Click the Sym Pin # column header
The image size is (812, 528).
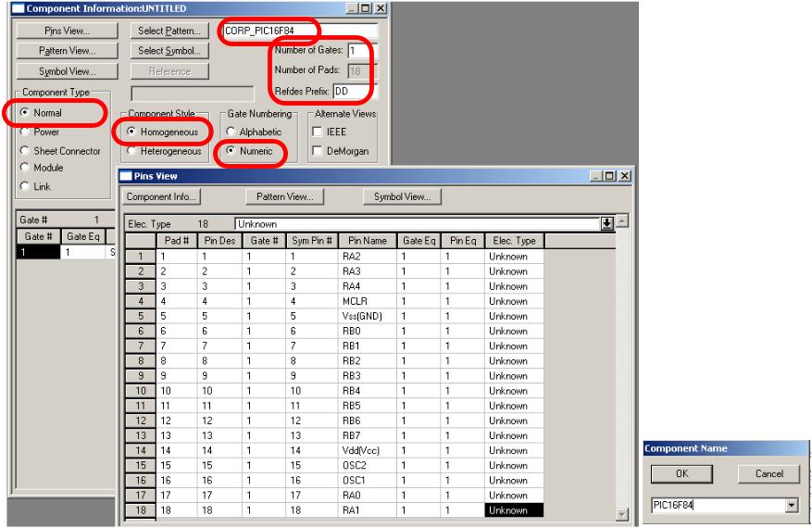312,241
